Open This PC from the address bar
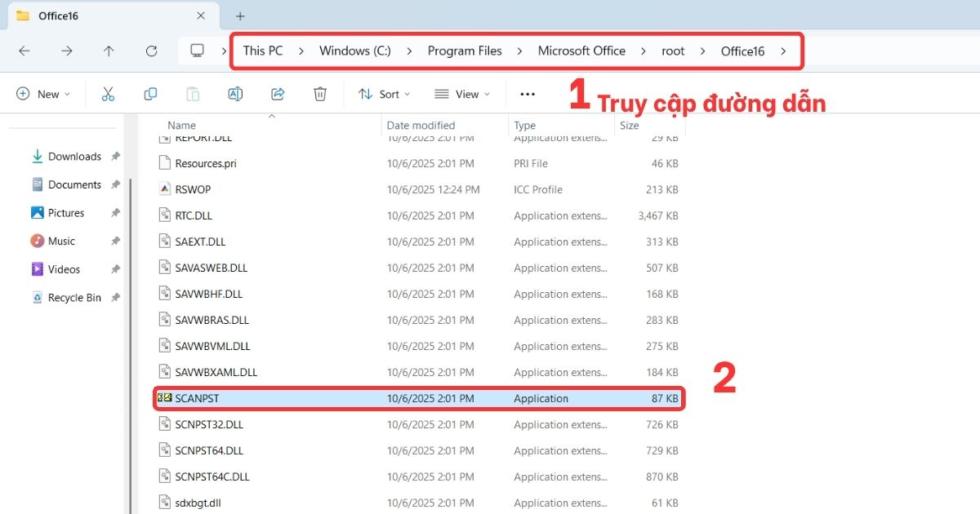Image resolution: width=980 pixels, height=514 pixels. coord(262,51)
